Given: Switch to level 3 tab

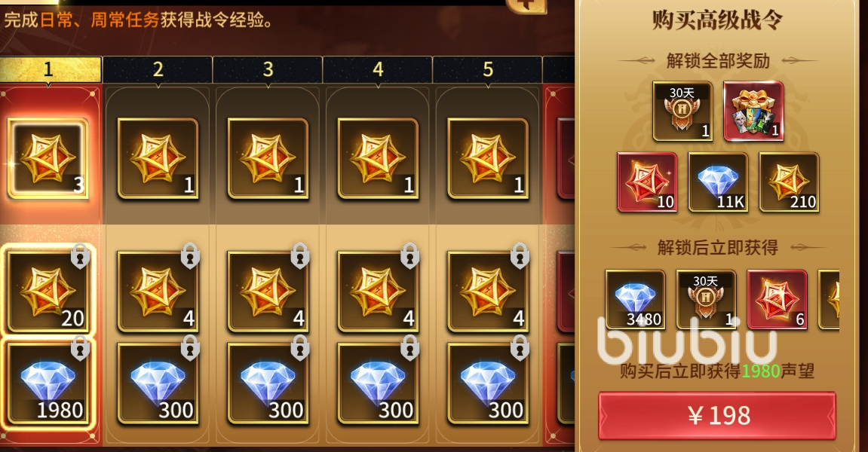Looking at the screenshot, I should 268,69.
